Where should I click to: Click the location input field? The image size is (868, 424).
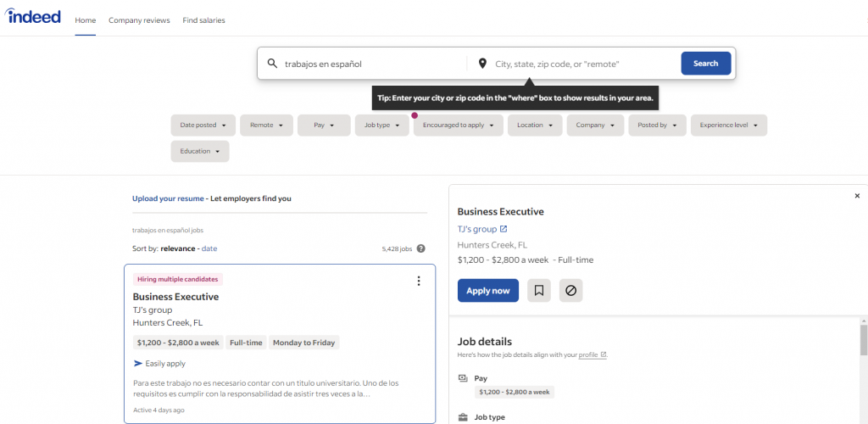coord(583,64)
